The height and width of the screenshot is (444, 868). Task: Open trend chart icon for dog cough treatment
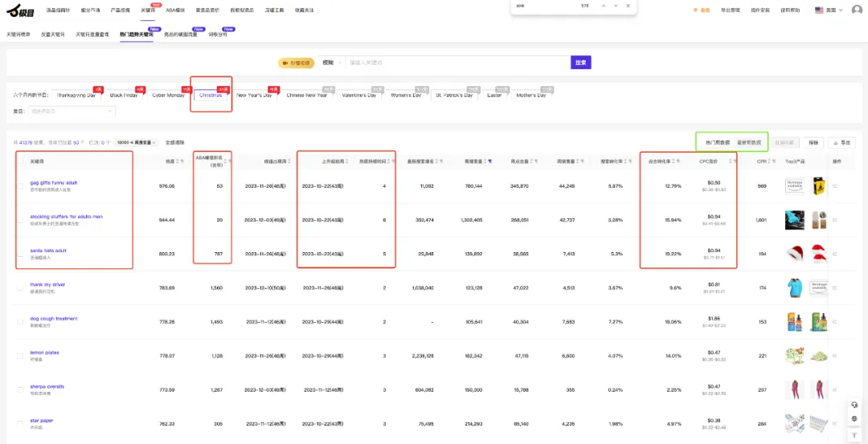click(835, 322)
